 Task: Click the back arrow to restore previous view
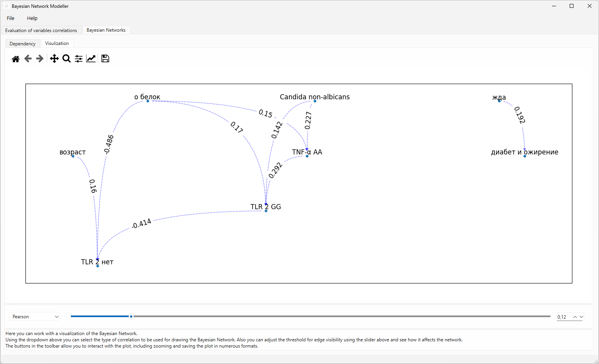tap(28, 58)
